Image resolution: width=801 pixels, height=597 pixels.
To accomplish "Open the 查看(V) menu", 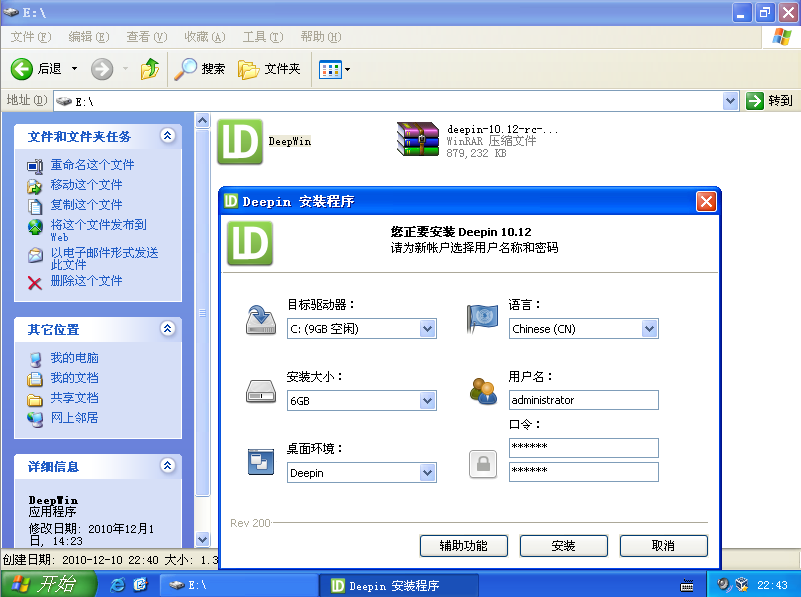I will (147, 37).
